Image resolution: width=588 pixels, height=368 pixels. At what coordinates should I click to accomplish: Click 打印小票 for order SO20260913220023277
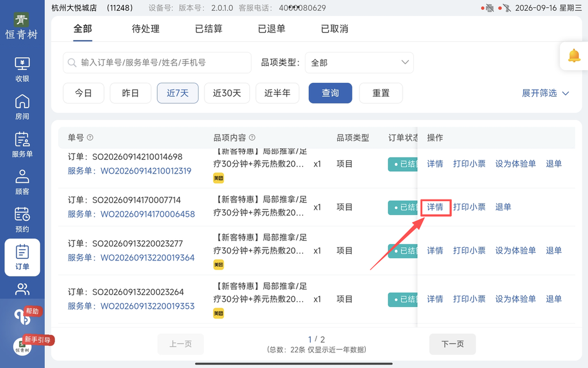click(x=469, y=251)
